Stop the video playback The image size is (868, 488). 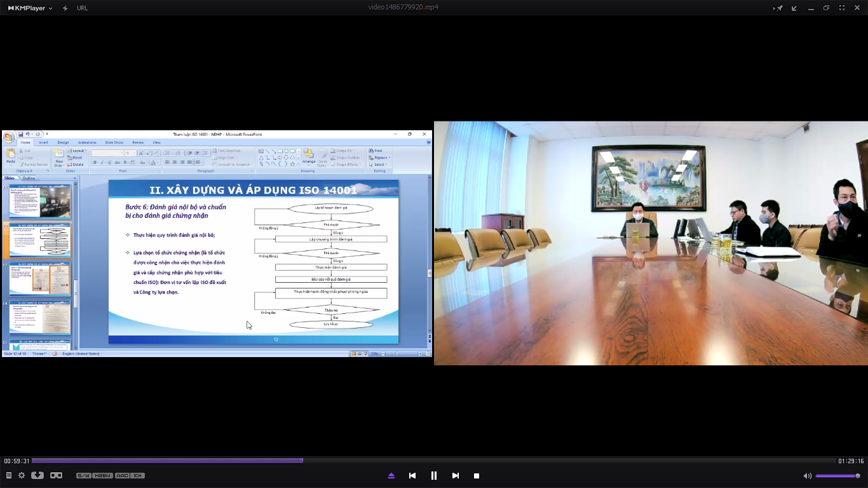477,475
